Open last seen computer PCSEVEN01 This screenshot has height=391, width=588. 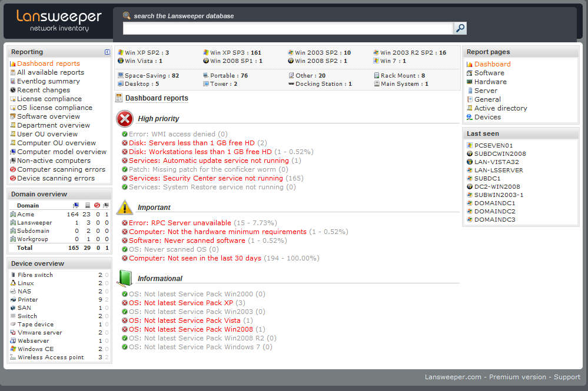click(x=493, y=145)
